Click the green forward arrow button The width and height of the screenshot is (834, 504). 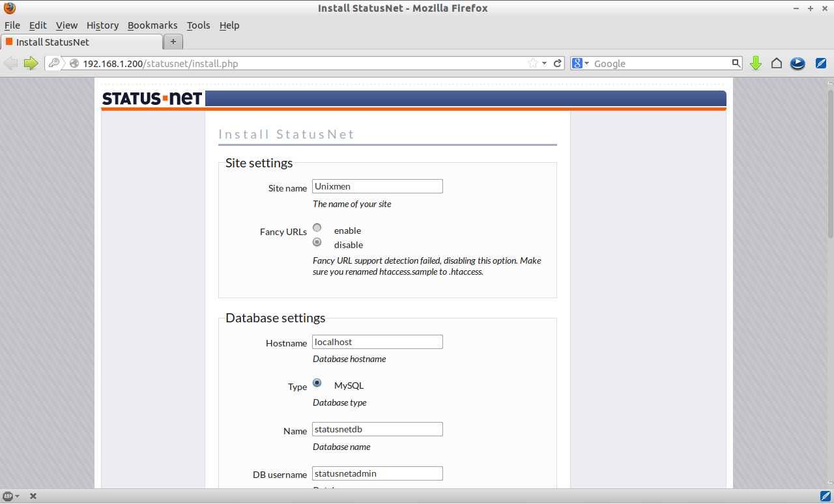(x=31, y=63)
